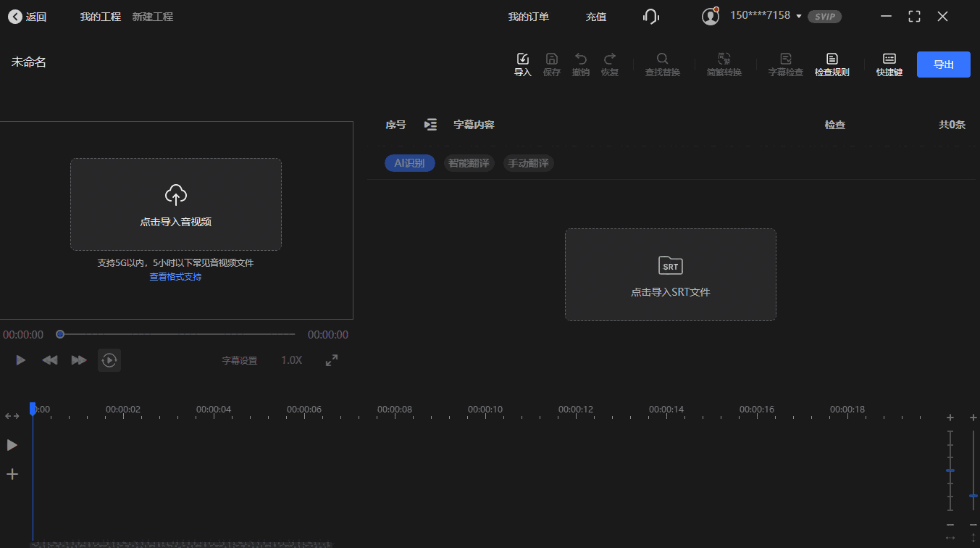Click the customer service headset icon

tap(651, 17)
